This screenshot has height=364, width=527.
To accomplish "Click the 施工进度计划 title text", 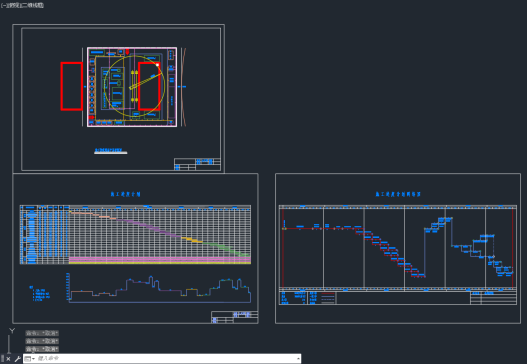I will (125, 194).
